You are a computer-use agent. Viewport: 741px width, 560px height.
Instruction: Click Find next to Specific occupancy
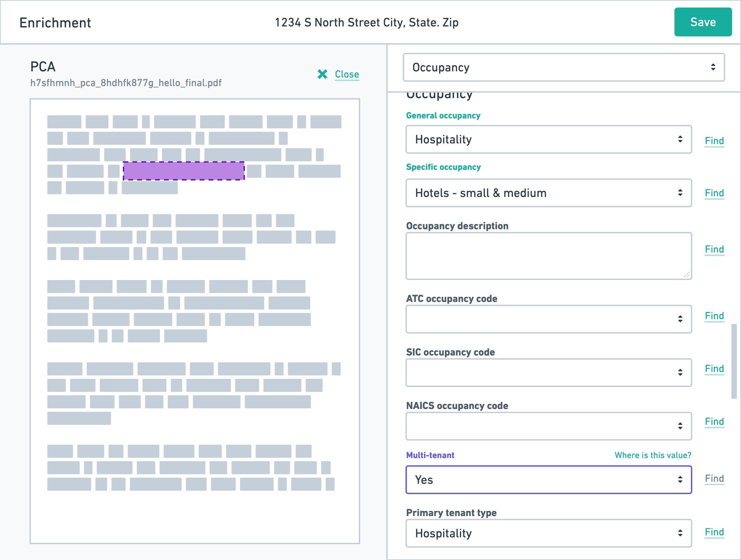pyautogui.click(x=714, y=193)
